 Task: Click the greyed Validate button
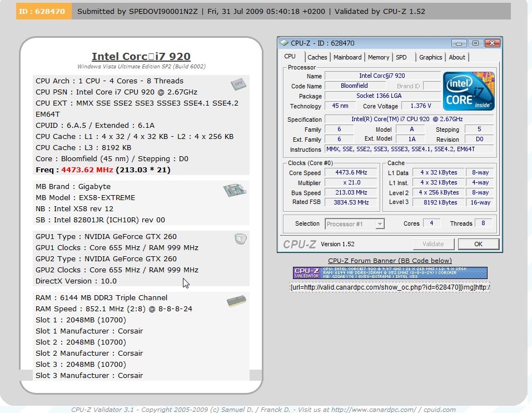433,244
